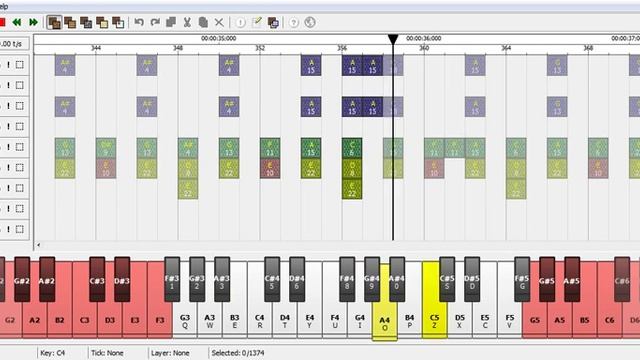The height and width of the screenshot is (360, 640).
Task: Play the F5 white piano key
Action: [x=509, y=320]
